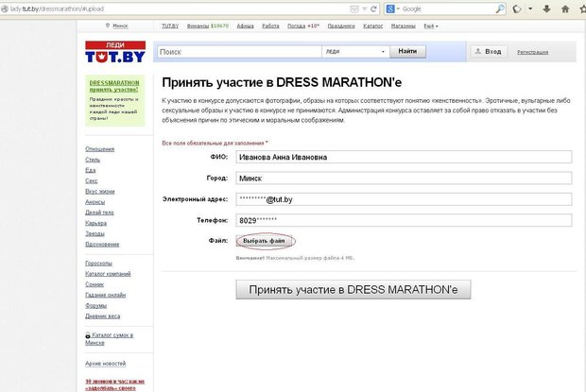Click the Найти search button
Image resolution: width=586 pixels, height=392 pixels.
[407, 51]
